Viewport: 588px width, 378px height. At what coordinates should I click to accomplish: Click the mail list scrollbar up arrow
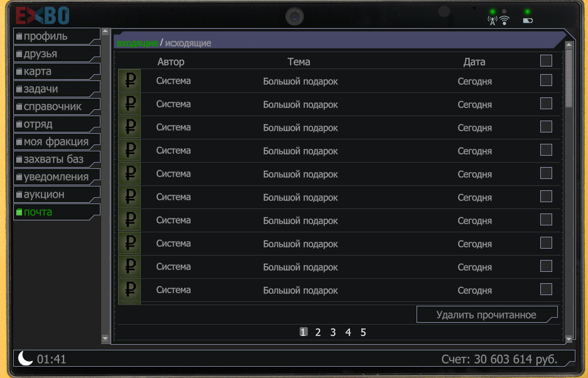click(x=569, y=45)
